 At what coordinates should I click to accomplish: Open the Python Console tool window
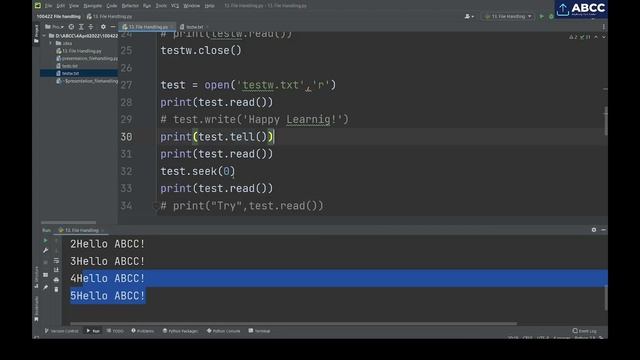click(x=224, y=331)
